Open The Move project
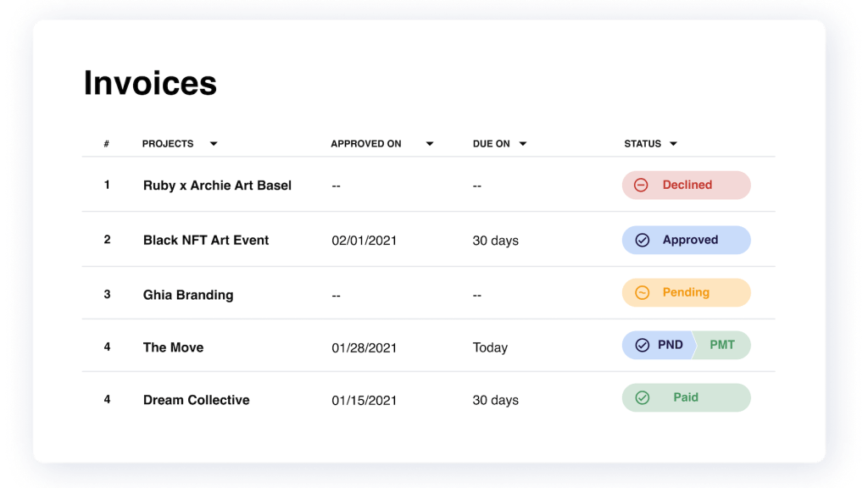This screenshot has height=488, width=868. tap(173, 347)
